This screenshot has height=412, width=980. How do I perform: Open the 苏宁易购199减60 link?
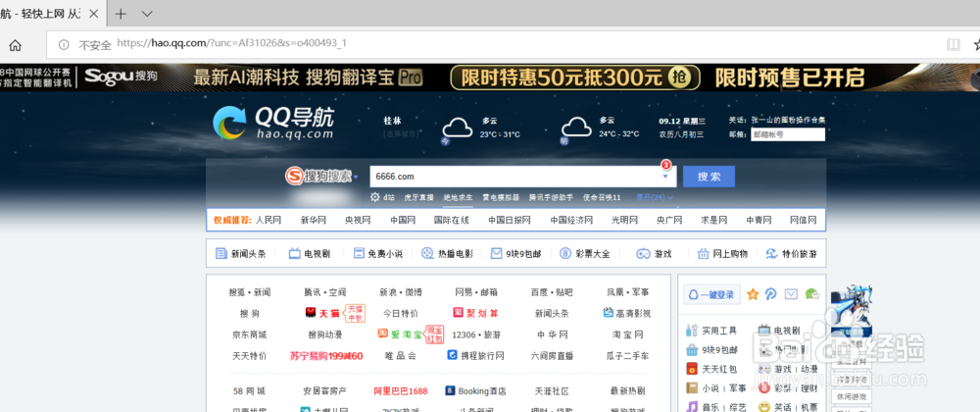click(x=326, y=356)
